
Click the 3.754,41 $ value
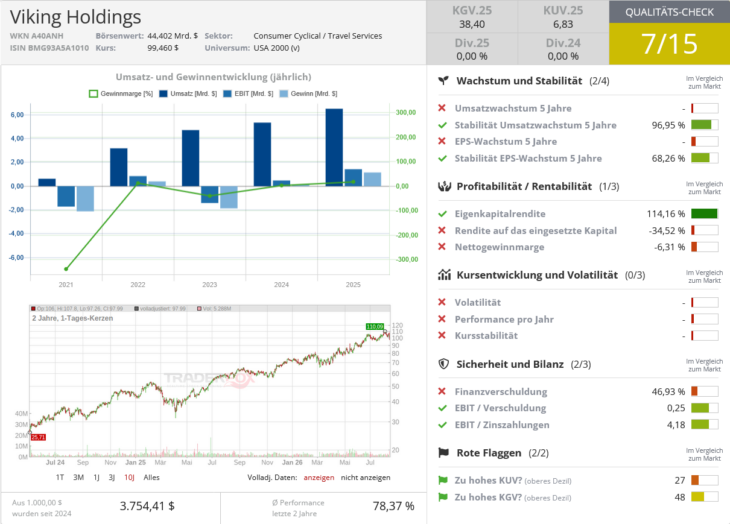147,506
